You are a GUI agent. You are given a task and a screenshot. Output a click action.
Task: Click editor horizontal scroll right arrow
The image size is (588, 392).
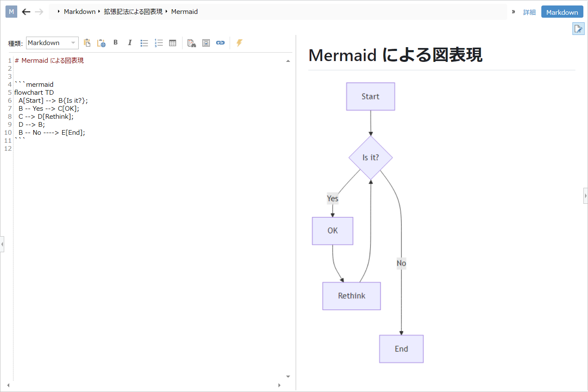click(x=279, y=385)
